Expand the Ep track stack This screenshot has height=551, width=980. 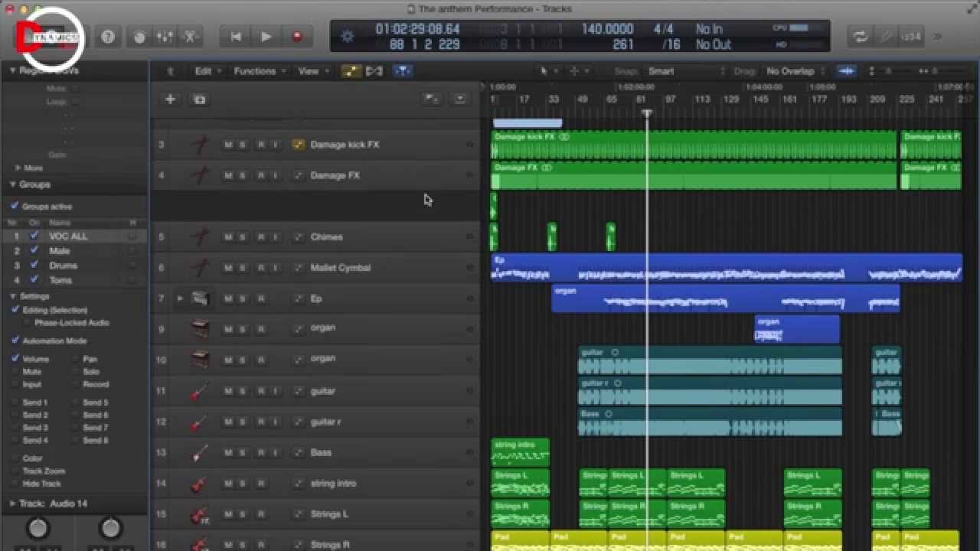click(x=180, y=298)
